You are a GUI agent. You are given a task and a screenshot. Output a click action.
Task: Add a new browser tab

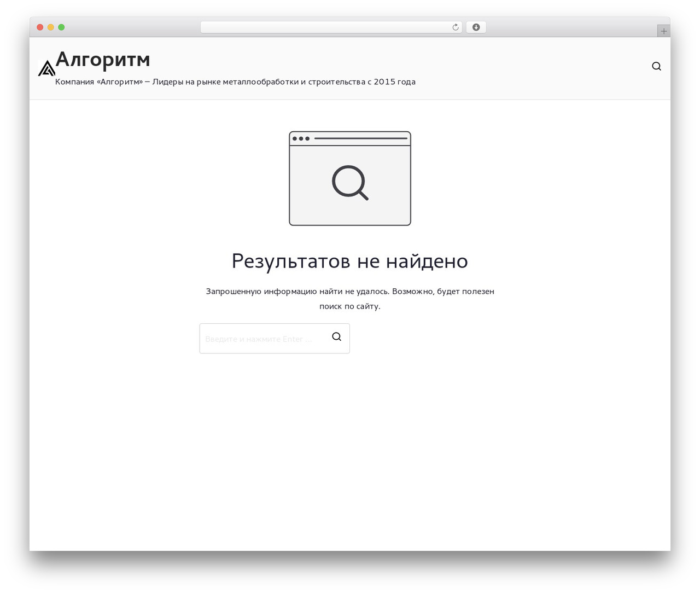[663, 31]
